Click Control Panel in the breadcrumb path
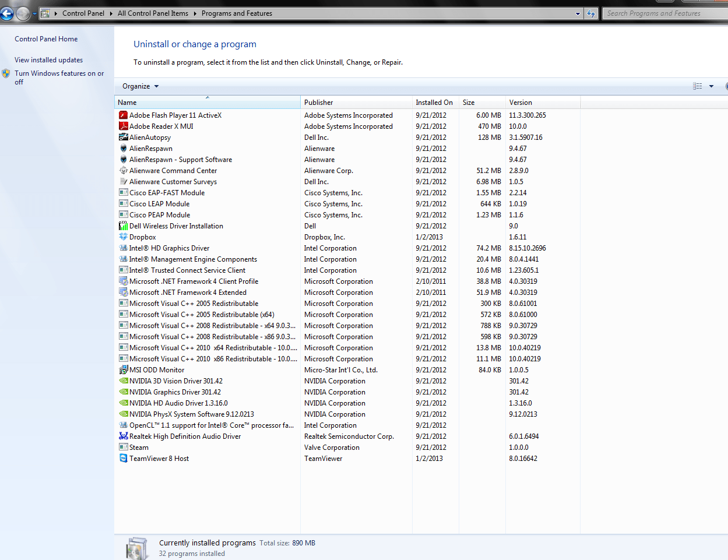This screenshot has height=560, width=728. point(83,13)
